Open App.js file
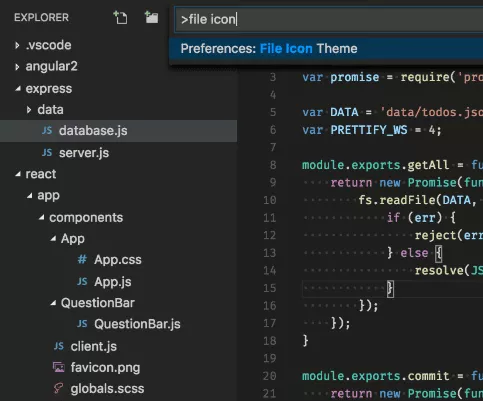This screenshot has width=483, height=401. (x=113, y=282)
